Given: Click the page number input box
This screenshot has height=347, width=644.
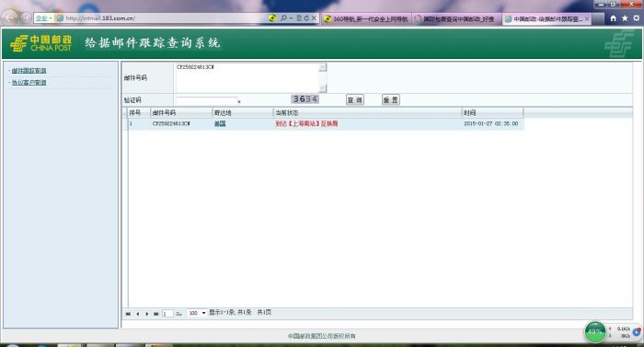Looking at the screenshot, I should point(167,314).
